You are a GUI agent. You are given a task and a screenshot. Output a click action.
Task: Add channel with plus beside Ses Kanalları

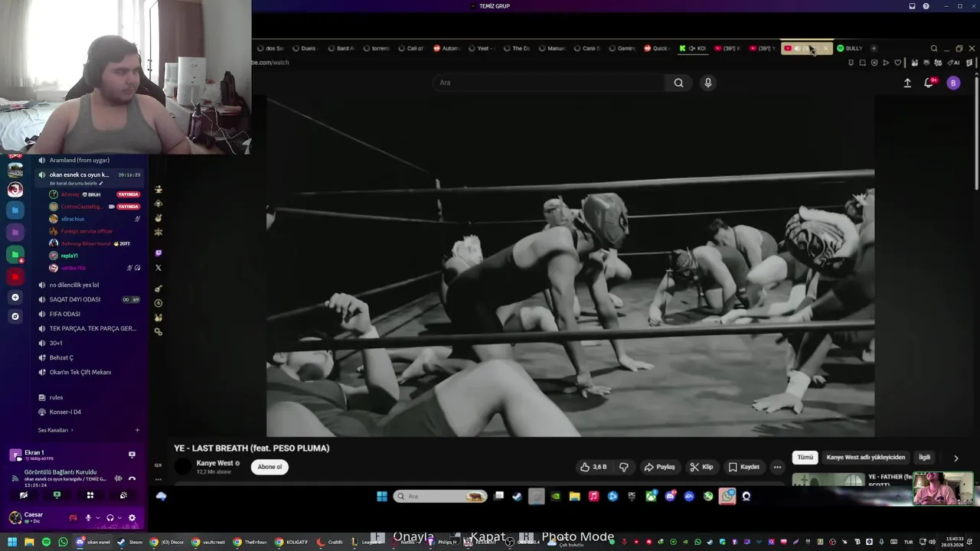(x=137, y=430)
